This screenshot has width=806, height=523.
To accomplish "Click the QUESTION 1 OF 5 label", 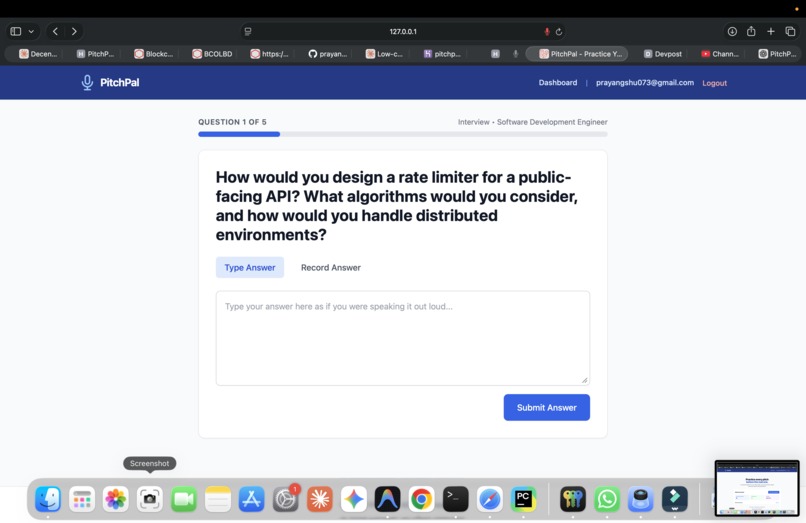I will [232, 122].
